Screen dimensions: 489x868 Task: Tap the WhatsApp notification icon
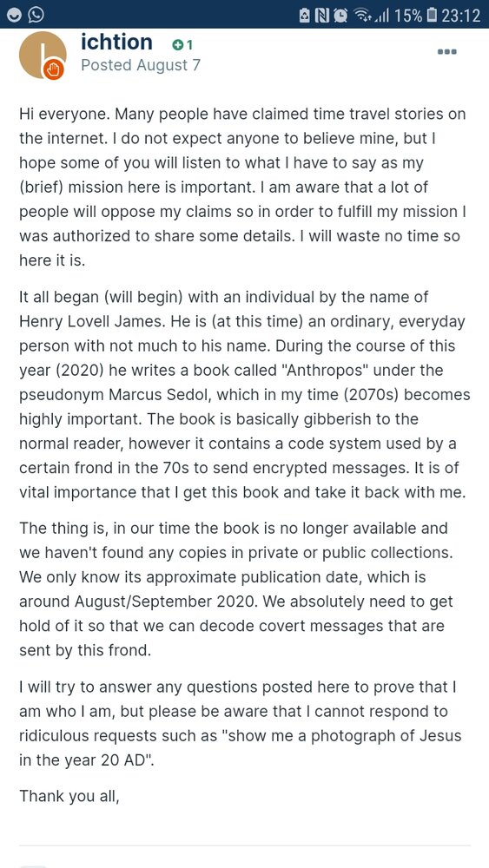36,15
